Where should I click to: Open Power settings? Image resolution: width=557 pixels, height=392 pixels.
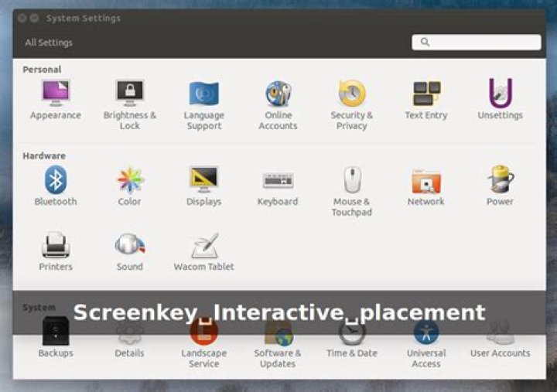(501, 186)
